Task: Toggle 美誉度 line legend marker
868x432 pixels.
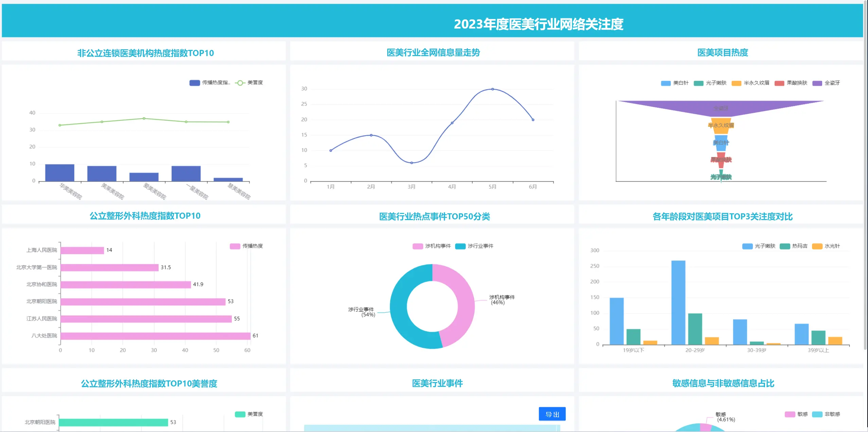Action: click(x=240, y=83)
